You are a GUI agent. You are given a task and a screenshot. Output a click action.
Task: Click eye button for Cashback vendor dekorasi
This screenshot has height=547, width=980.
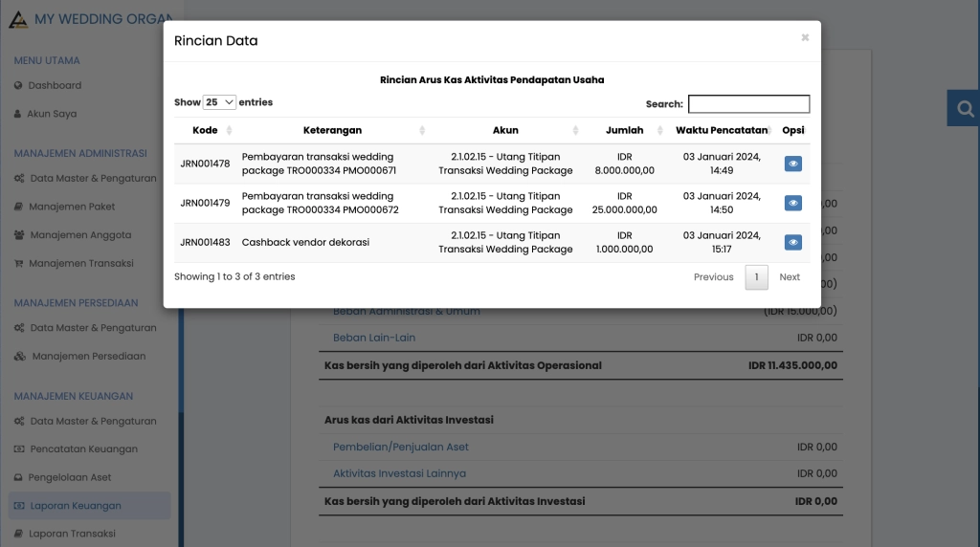click(792, 243)
